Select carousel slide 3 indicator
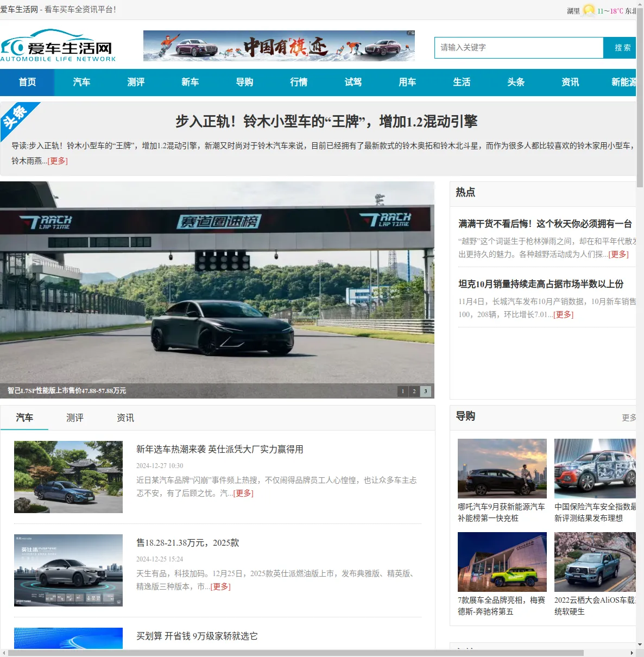This screenshot has width=644, height=657. pyautogui.click(x=426, y=391)
